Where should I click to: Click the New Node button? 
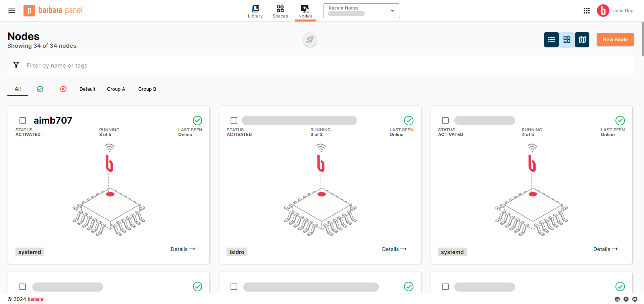(615, 40)
